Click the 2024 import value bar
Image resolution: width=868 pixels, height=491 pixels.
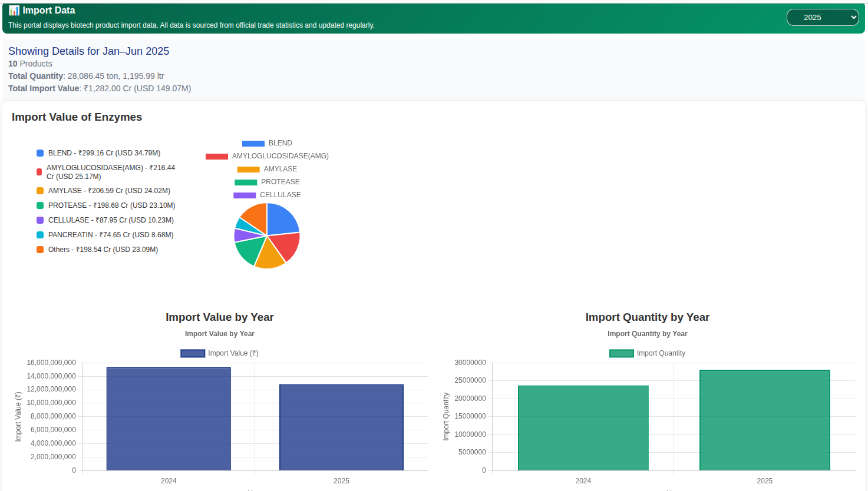(x=169, y=419)
